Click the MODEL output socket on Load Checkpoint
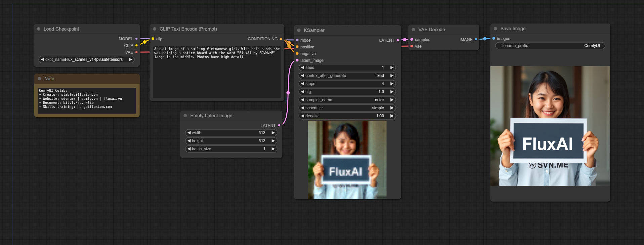The image size is (644, 245). [136, 39]
